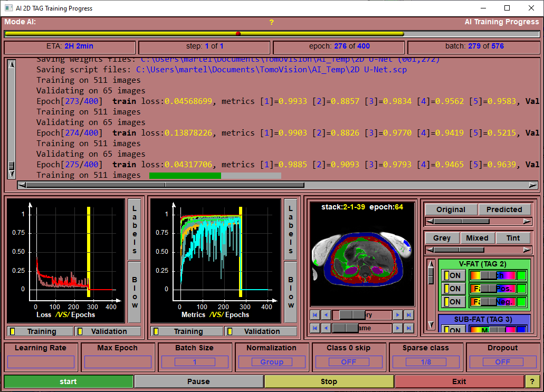Jump to last frame in Frame slider
This screenshot has width=544, height=392.
point(408,328)
